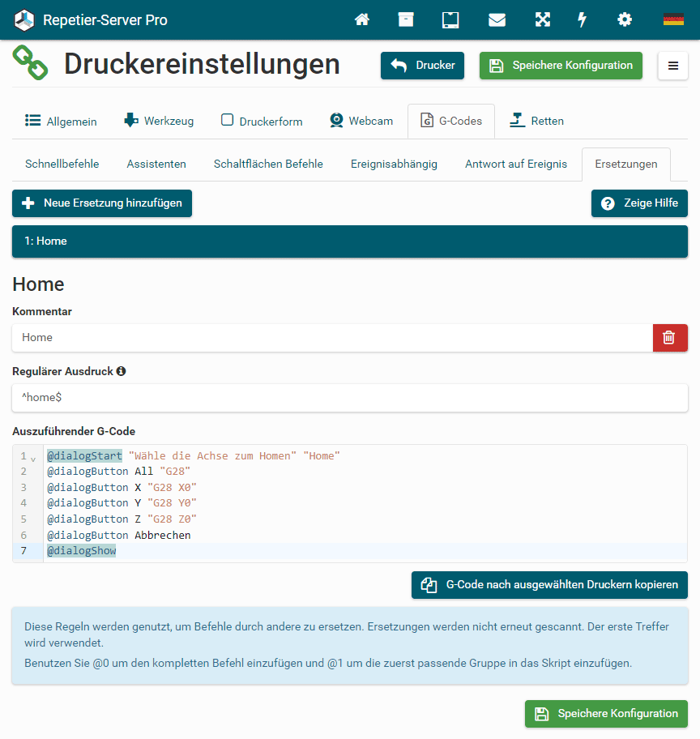
Task: Open global settings gear icon
Action: click(625, 19)
